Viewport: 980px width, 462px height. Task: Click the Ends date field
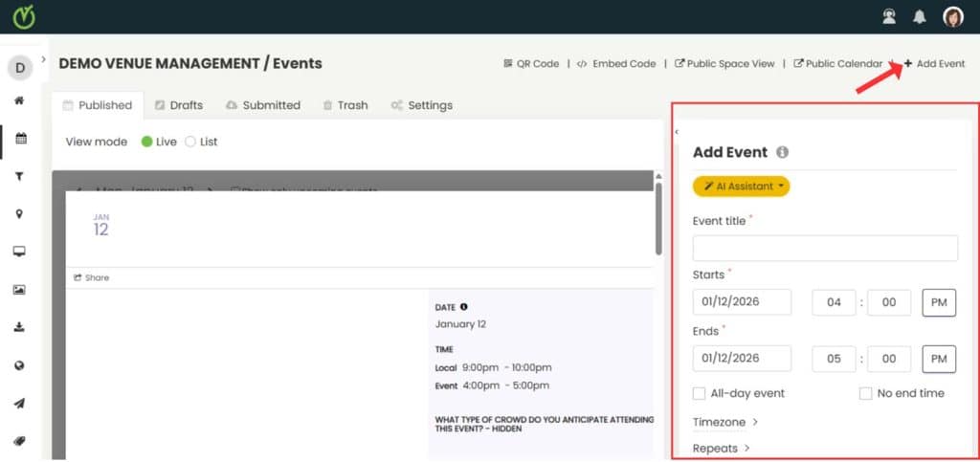742,359
